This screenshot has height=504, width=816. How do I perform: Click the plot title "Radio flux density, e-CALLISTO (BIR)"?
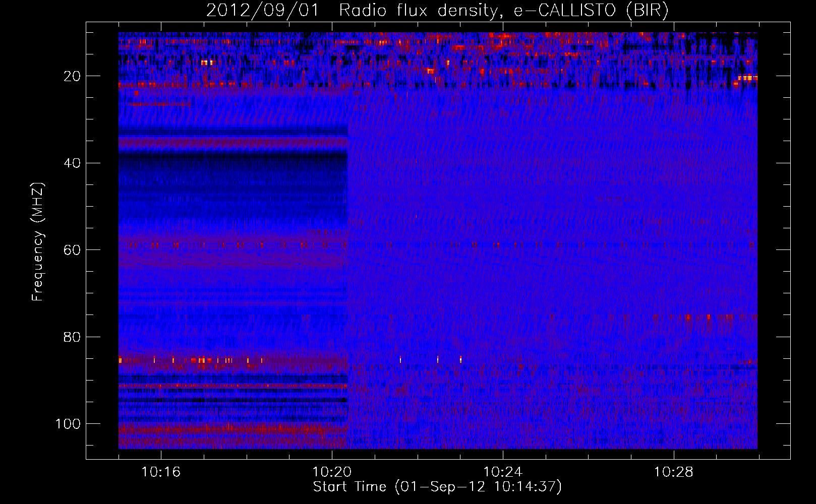click(503, 11)
